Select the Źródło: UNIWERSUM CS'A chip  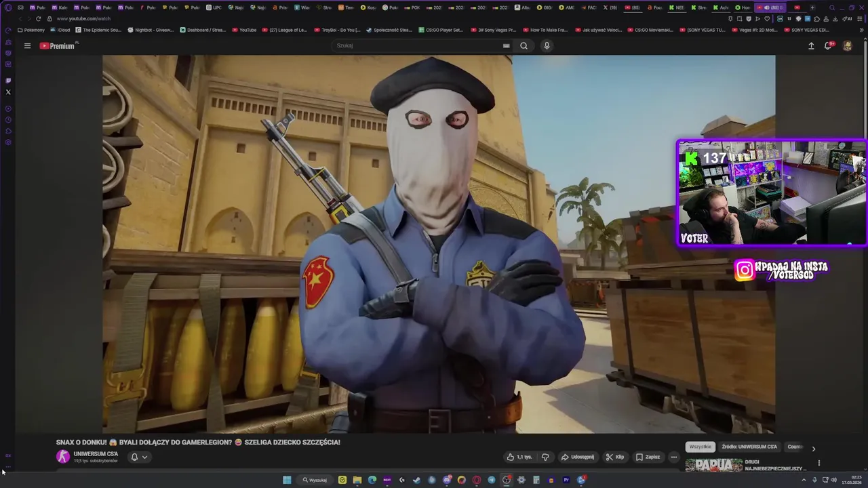pyautogui.click(x=749, y=447)
